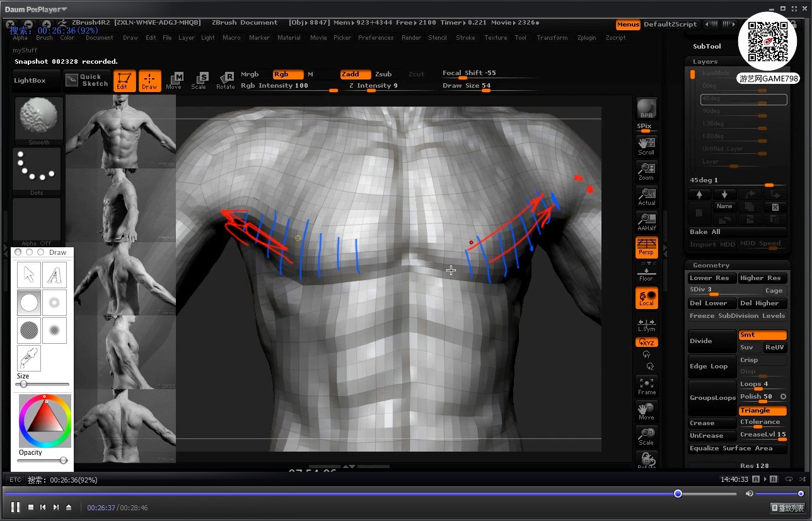Select the Zoom canvas tool
The height and width of the screenshot is (521, 812).
tap(646, 171)
